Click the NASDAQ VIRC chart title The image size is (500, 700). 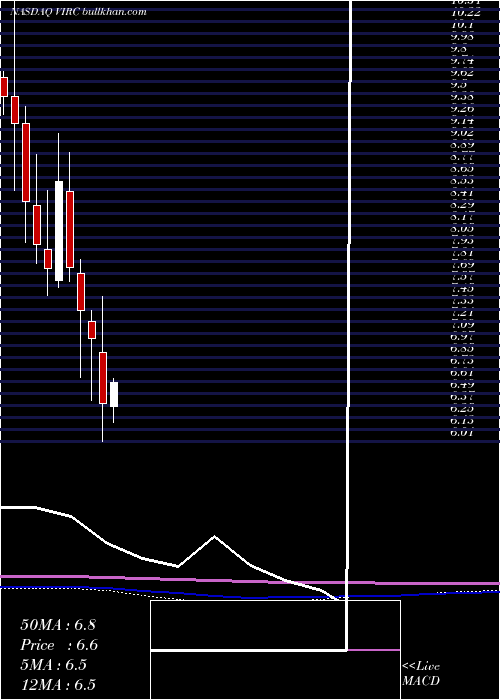coord(78,12)
